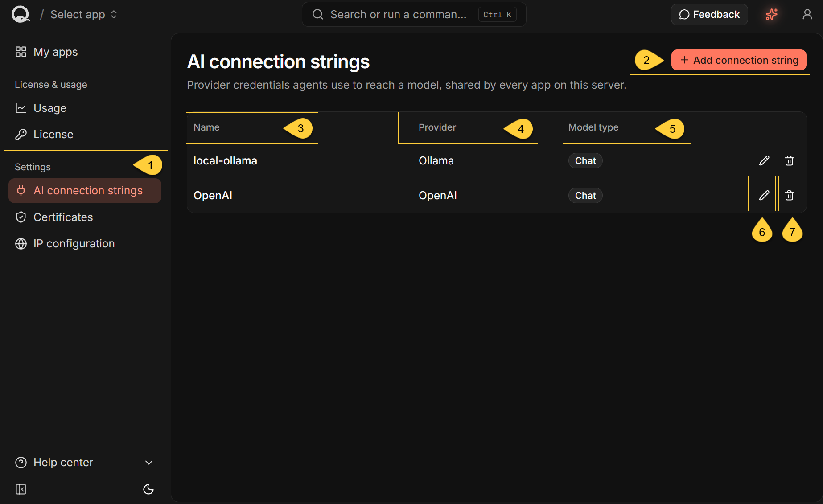Click the Settings section label
The height and width of the screenshot is (504, 823).
click(33, 167)
